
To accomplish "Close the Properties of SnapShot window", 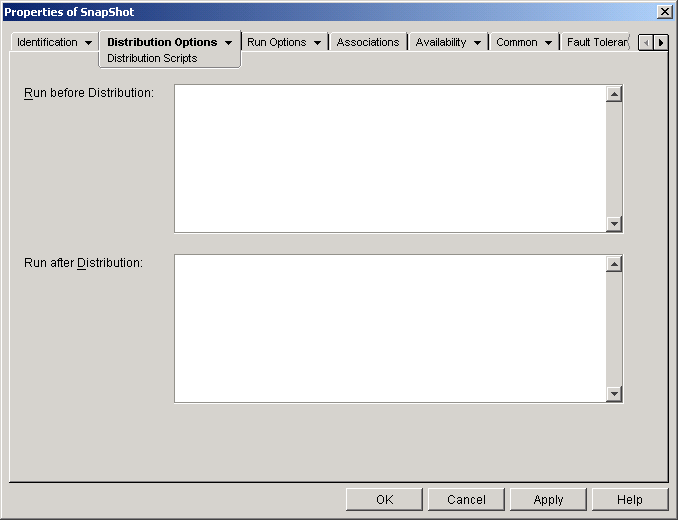I will coord(664,12).
